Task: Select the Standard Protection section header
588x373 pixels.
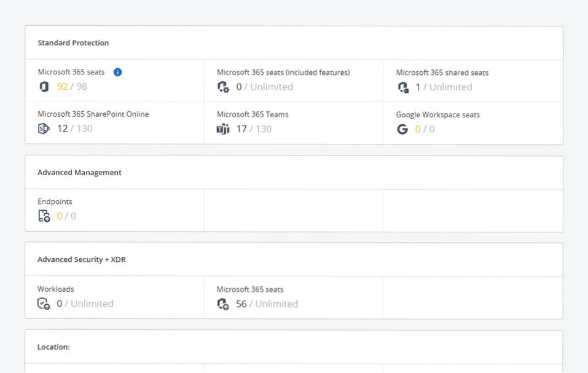Action: pos(73,43)
